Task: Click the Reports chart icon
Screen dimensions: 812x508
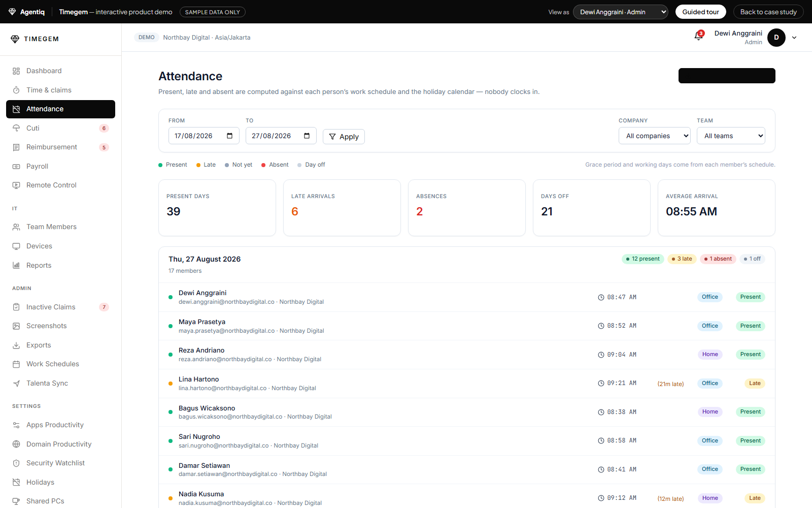Action: click(x=16, y=265)
